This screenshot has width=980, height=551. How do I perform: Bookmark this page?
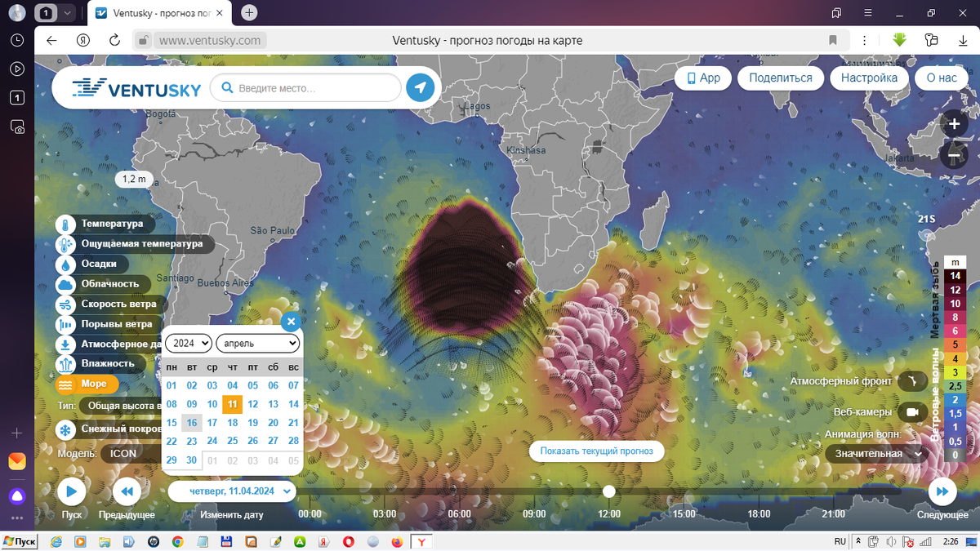(833, 40)
